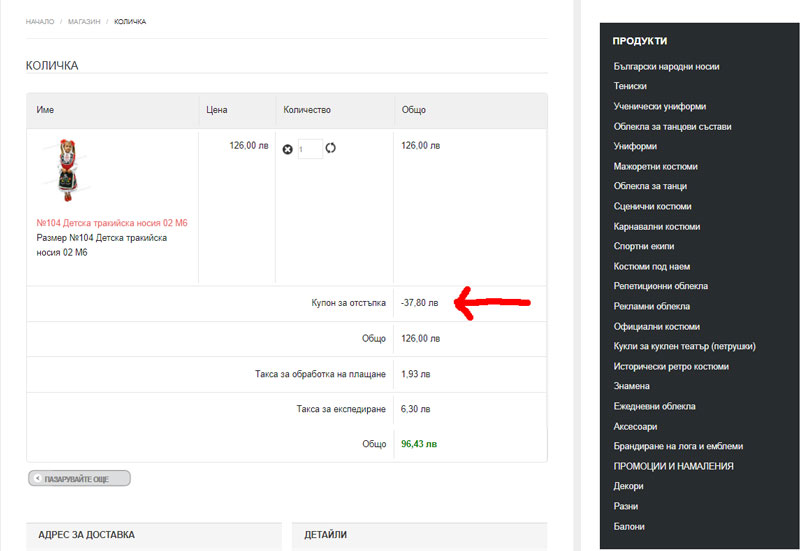Click the КОЛИЧКА breadcrumb text
800x551 pixels.
pyautogui.click(x=130, y=21)
